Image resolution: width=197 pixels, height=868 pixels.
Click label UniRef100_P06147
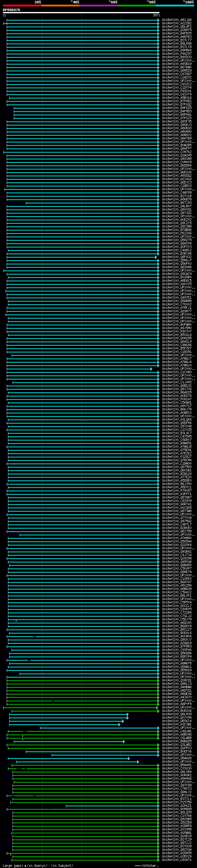(x=176, y=399)
